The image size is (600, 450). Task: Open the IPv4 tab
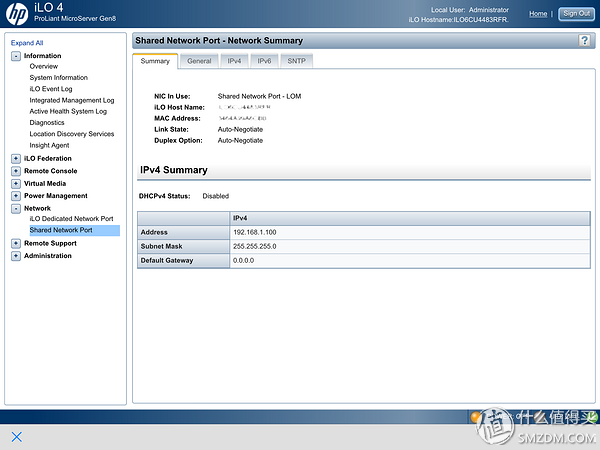pos(234,61)
